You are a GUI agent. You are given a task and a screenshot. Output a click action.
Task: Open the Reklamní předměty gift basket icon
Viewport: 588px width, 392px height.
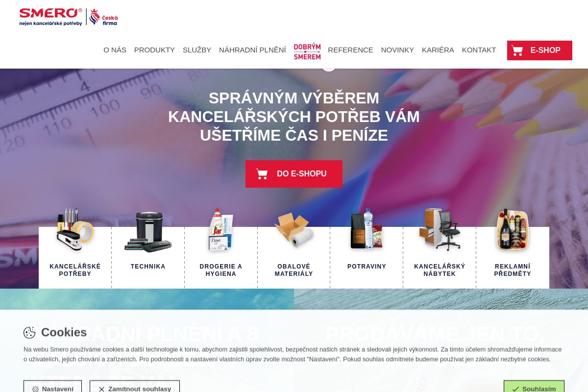[513, 230]
